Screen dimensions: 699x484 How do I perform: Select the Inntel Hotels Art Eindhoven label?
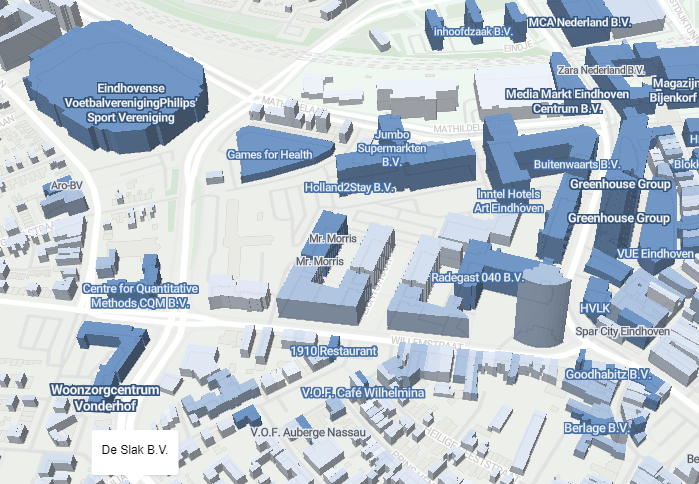(x=509, y=201)
